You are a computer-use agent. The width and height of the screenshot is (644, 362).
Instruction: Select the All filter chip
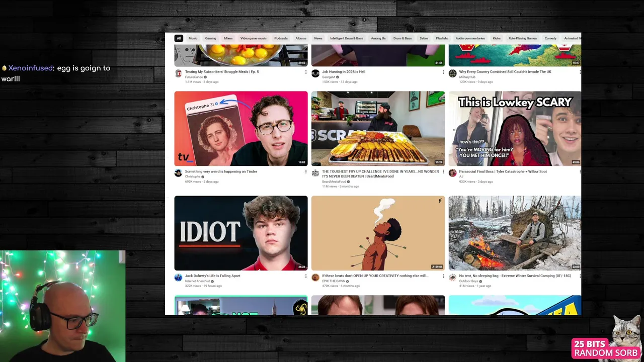[x=179, y=38]
